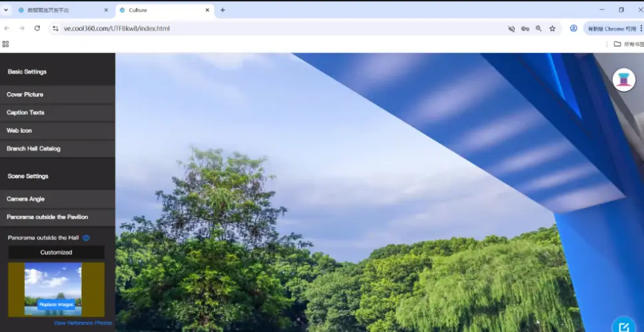Open the password key icon
The width and height of the screenshot is (644, 332).
pos(525,29)
